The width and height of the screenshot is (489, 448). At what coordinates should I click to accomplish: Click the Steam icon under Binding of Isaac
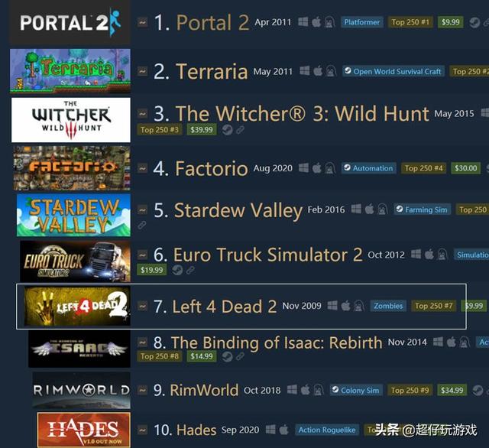coord(227,356)
